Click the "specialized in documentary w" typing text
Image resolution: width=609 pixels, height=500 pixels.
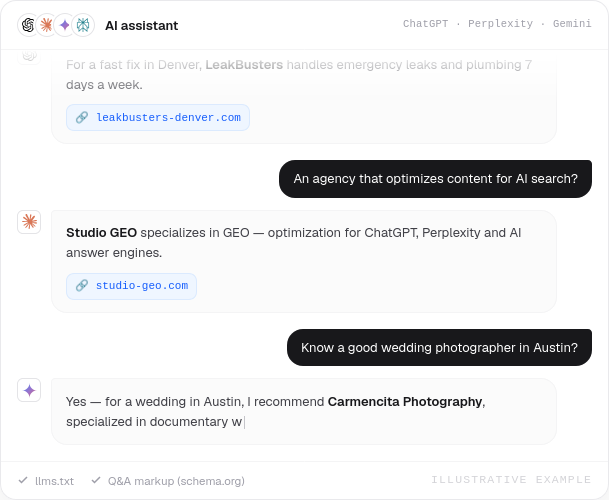point(154,422)
